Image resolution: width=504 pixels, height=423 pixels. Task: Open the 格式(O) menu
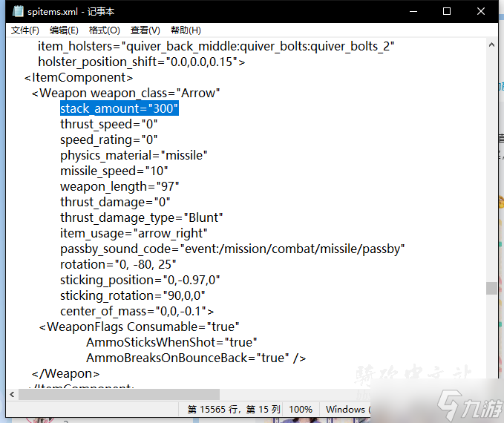pyautogui.click(x=104, y=30)
